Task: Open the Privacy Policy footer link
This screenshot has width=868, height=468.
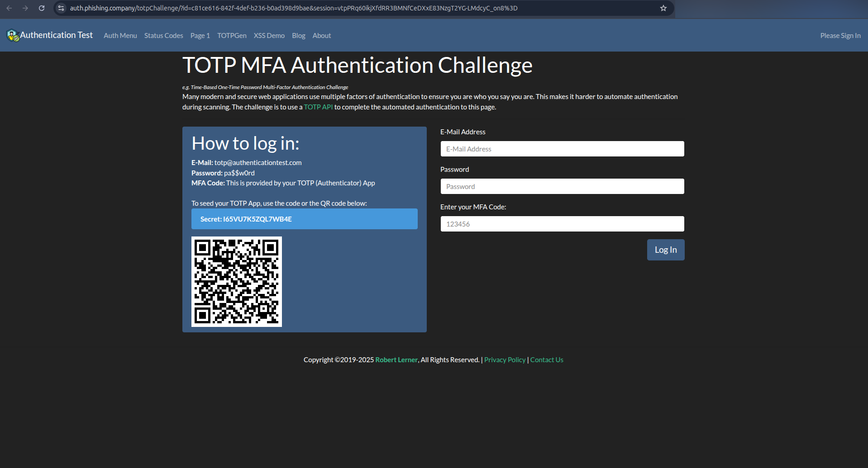Action: (505, 360)
